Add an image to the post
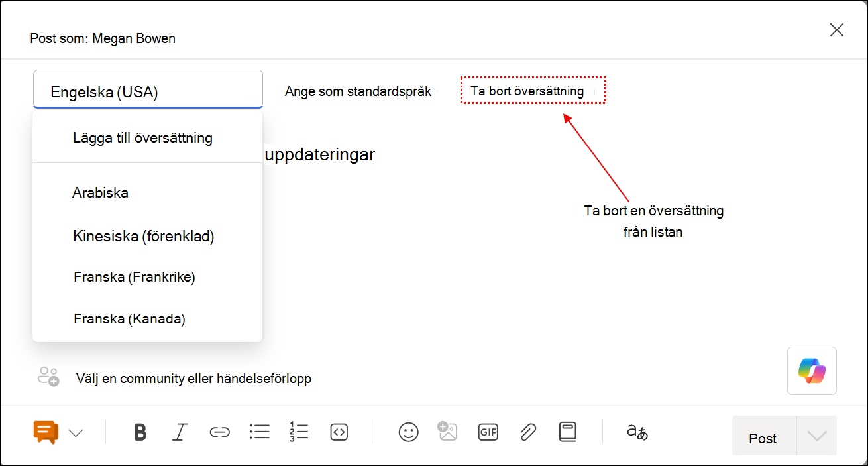Viewport: 868px width, 466px height. pyautogui.click(x=447, y=432)
